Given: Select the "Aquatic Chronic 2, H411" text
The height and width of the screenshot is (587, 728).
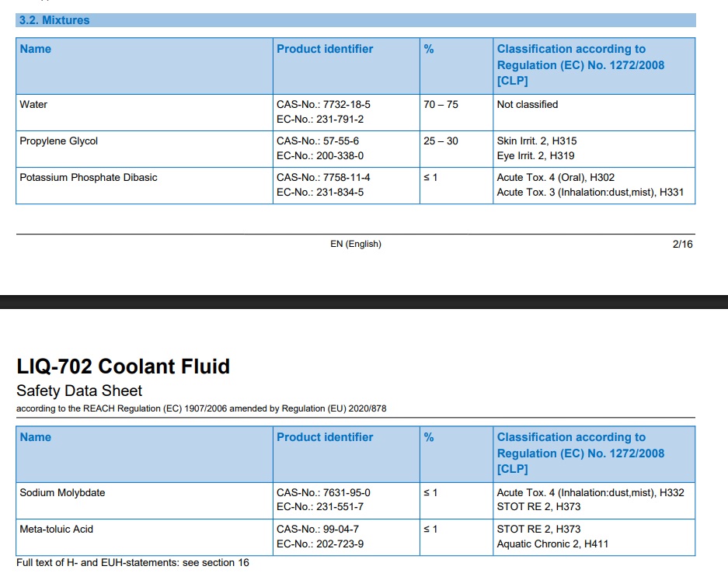Looking at the screenshot, I should [552, 544].
